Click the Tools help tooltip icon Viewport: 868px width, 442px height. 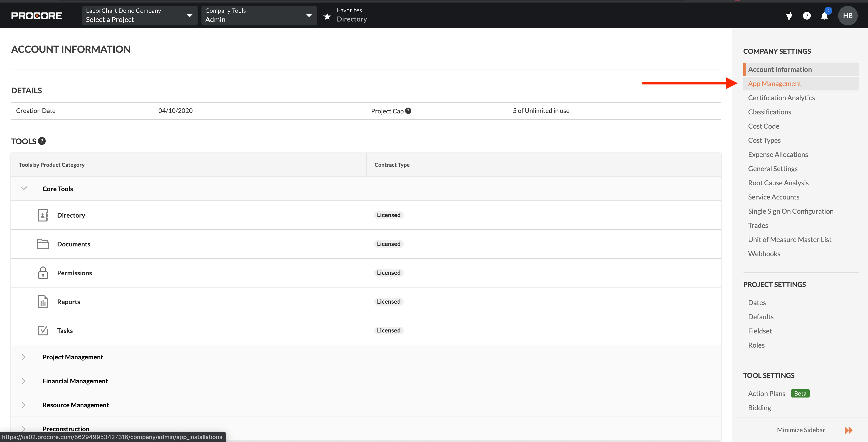42,141
